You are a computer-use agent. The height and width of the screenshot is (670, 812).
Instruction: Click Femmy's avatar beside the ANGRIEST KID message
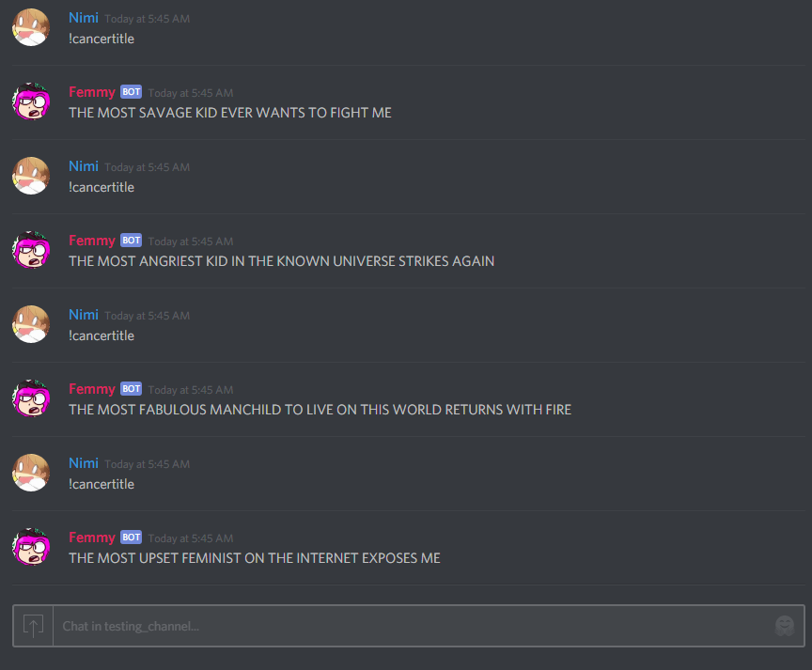[31, 250]
